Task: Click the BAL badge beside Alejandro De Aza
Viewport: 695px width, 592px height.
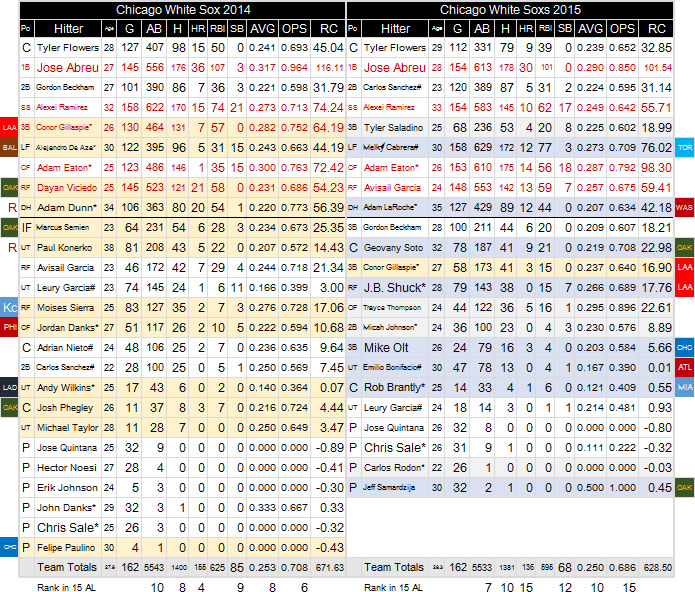Action: [x=9, y=148]
